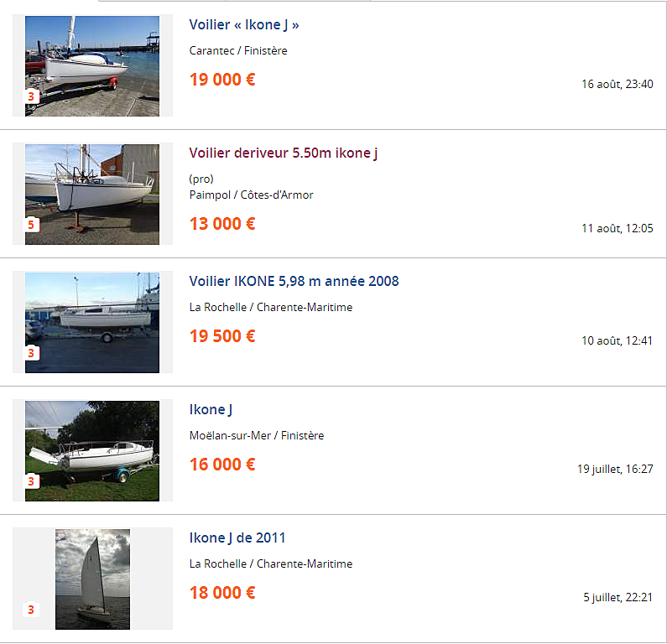Click the photo count badge on Carantec listing
Viewport: 667px width, 644px height.
pos(31,97)
